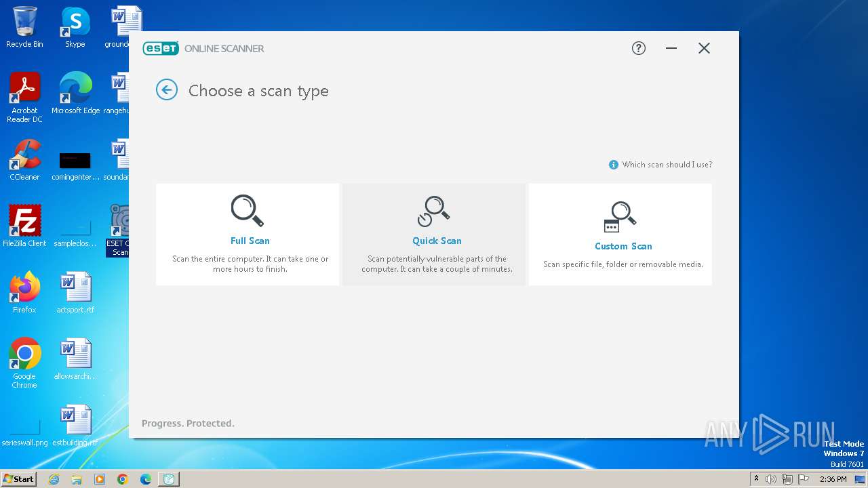The image size is (868, 488).
Task: Select the Full Scan magnifier icon
Action: click(247, 210)
